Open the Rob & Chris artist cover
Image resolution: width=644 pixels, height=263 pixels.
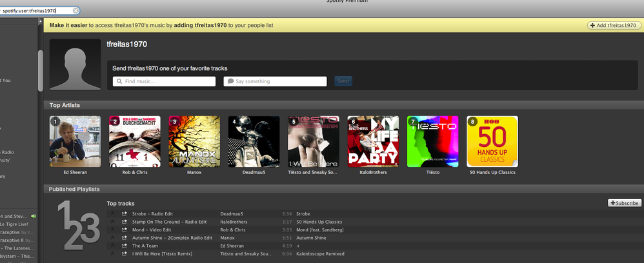pos(135,142)
